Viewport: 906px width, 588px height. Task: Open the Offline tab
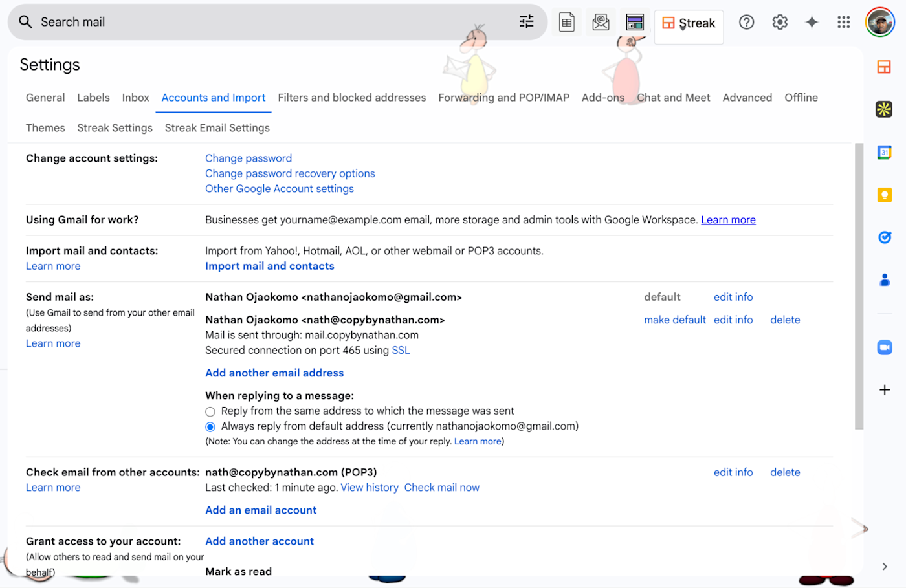click(x=801, y=98)
